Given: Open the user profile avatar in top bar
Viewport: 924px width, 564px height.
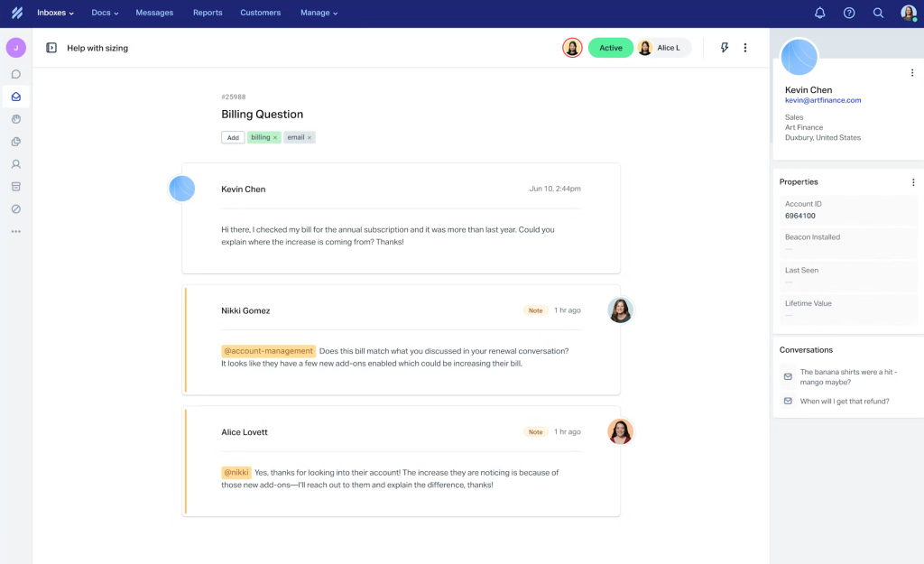Looking at the screenshot, I should coord(909,13).
